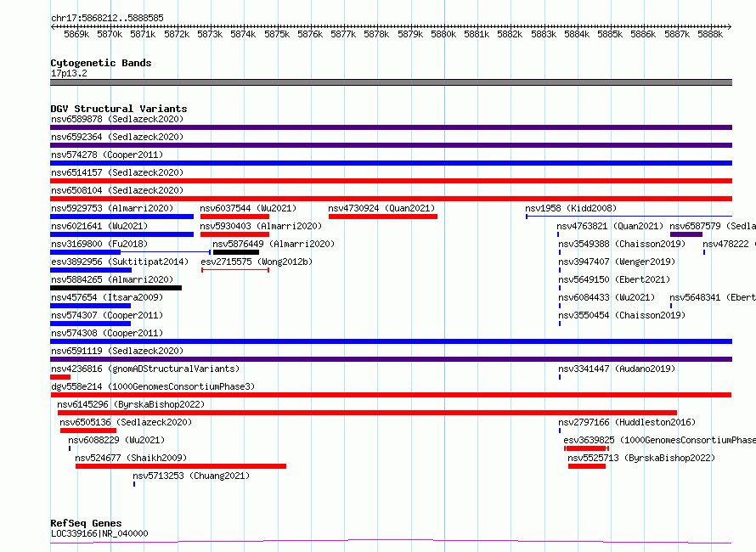Open nsv574308 (Cooper2011) variant
The width and height of the screenshot is (756, 552).
[x=107, y=333]
